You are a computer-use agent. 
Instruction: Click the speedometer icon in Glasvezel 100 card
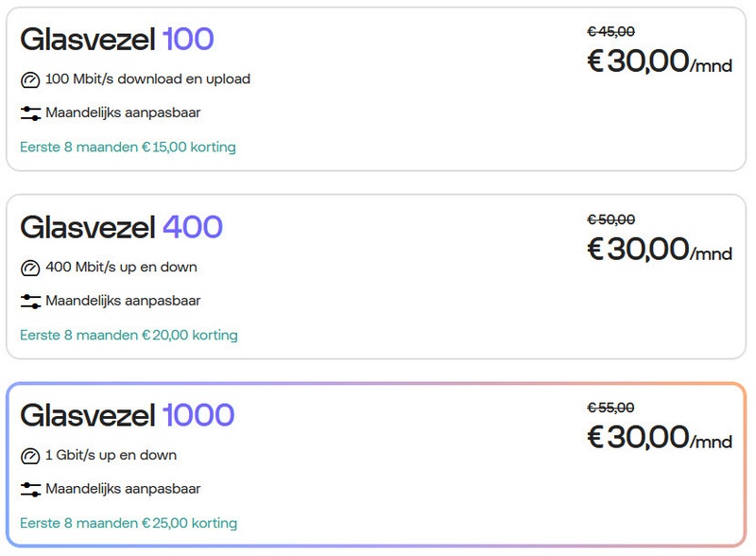tap(30, 79)
